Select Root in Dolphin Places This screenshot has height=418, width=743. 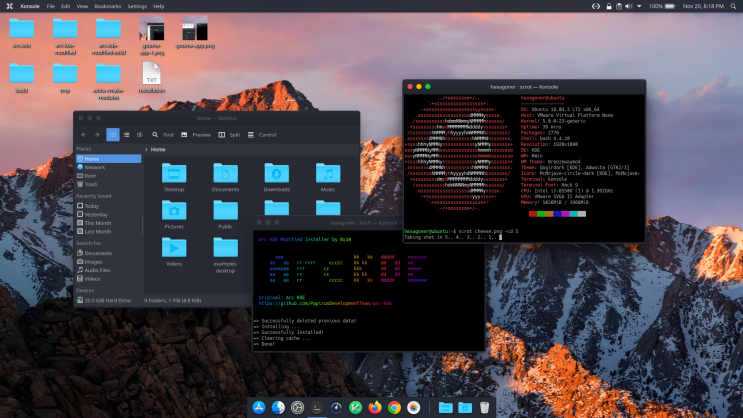(109, 176)
